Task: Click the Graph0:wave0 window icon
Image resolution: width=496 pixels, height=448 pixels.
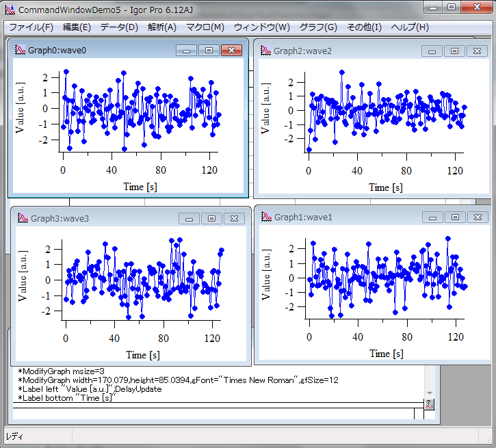Action: (x=20, y=51)
